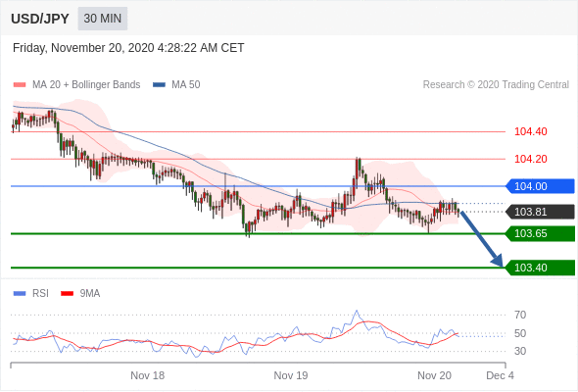Click the green 103.65 support price tag

pyautogui.click(x=540, y=233)
